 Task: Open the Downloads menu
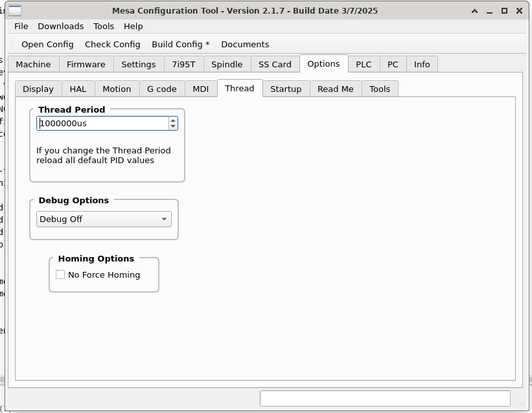[61, 26]
